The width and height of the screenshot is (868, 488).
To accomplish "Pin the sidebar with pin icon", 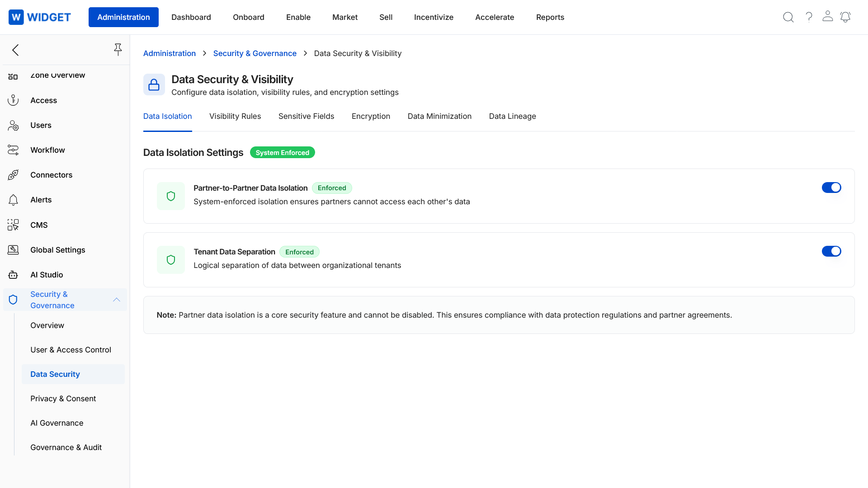I will click(118, 50).
